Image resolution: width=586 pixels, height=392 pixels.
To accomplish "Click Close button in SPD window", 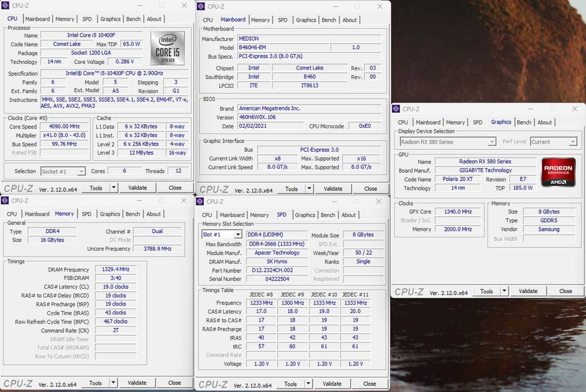I will click(369, 383).
